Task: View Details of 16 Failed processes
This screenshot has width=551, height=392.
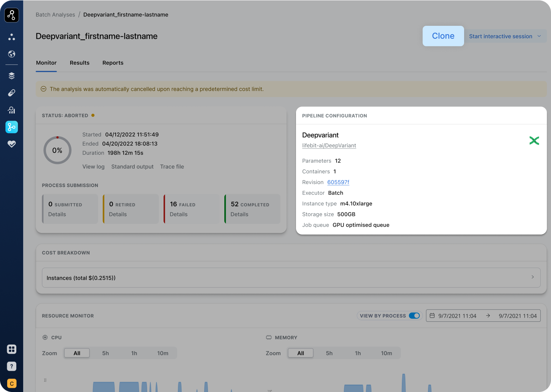Action: (x=178, y=214)
